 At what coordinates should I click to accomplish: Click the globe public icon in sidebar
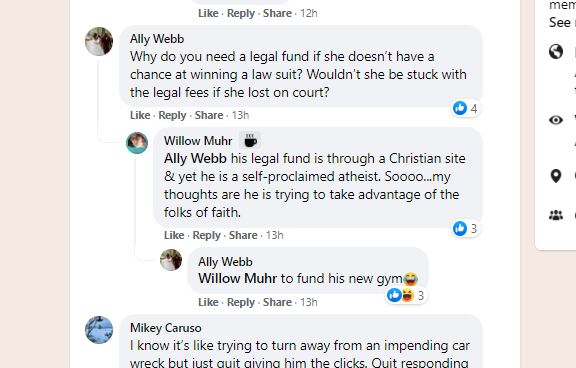556,52
